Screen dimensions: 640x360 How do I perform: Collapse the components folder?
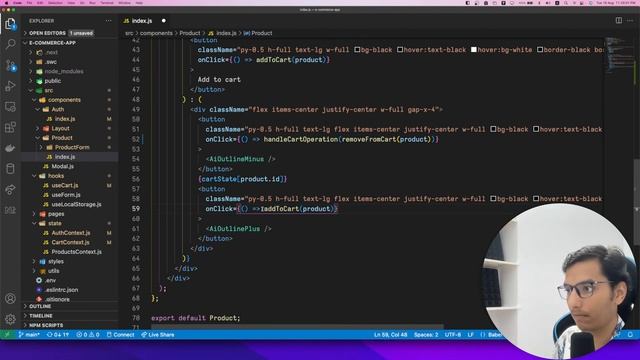point(64,100)
